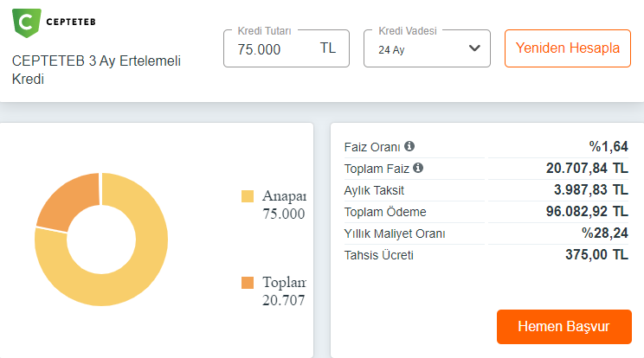Click the Anapara 75.000 legend text
This screenshot has width=644, height=358.
pyautogui.click(x=284, y=205)
